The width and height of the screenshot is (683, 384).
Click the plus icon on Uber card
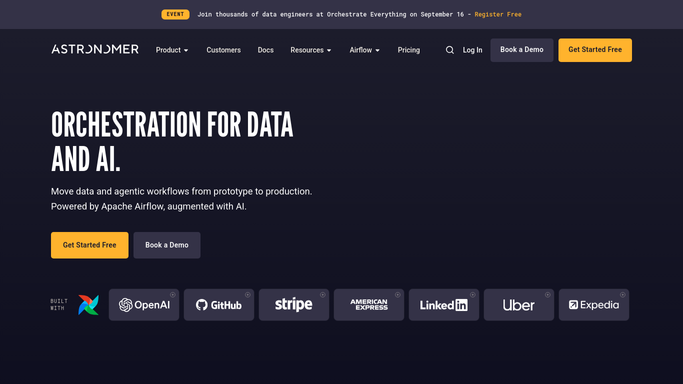click(548, 295)
